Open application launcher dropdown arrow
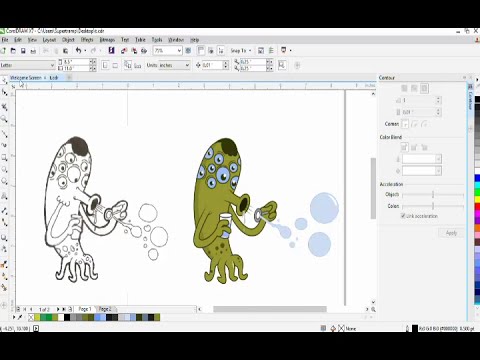Viewport: 480px width, 360px height. 290,51
